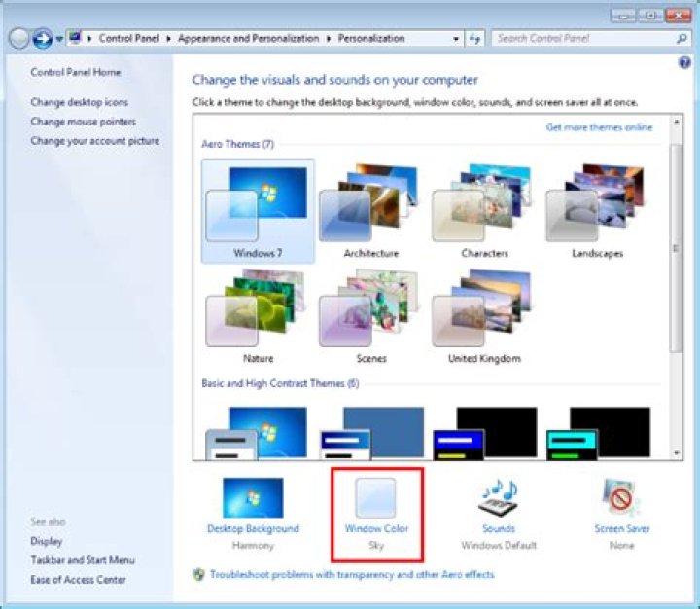Click the Back navigation arrow button

click(18, 39)
